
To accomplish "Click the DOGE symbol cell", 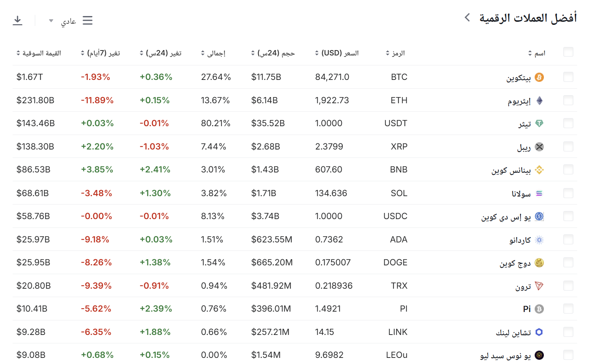I will (395, 263).
